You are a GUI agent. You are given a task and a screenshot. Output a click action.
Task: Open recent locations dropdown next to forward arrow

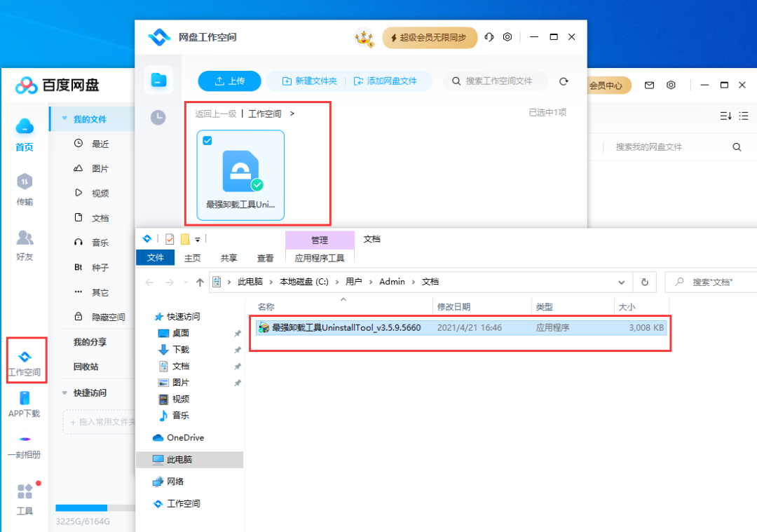click(x=186, y=282)
